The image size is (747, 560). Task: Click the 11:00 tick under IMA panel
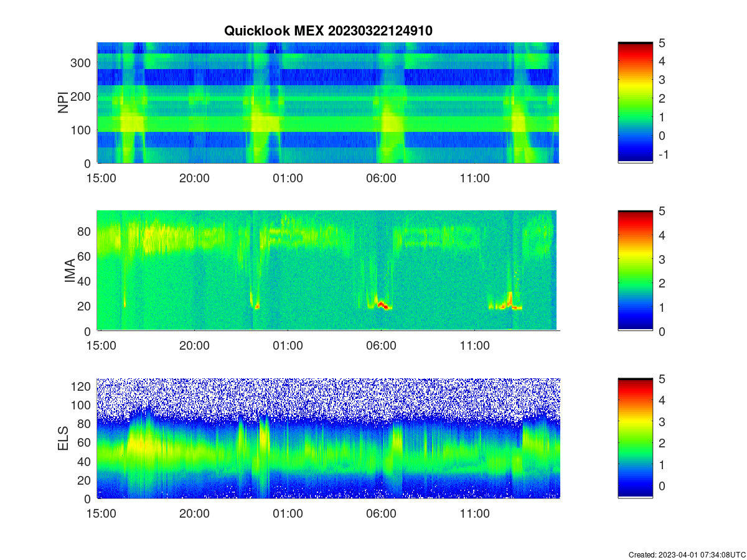point(475,347)
